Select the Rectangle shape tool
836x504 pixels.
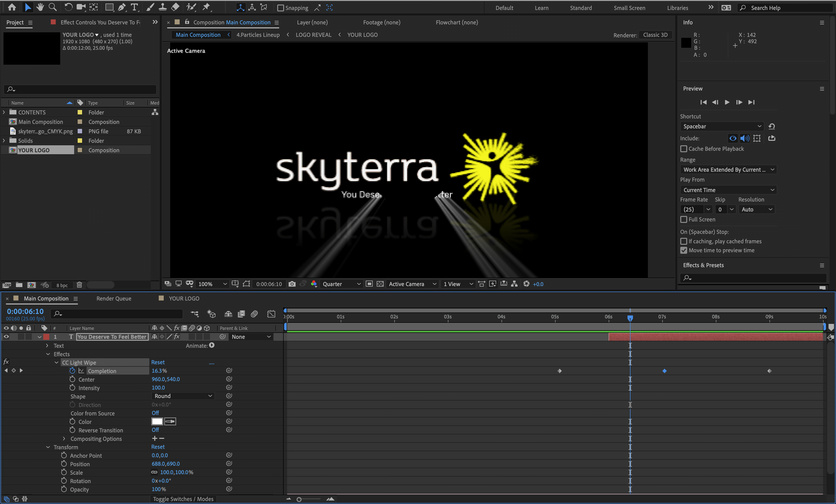[109, 7]
